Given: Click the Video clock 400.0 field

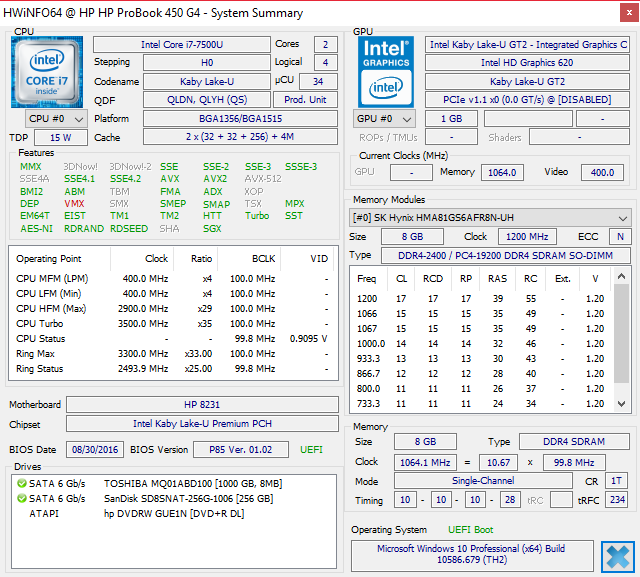Looking at the screenshot, I should (602, 172).
